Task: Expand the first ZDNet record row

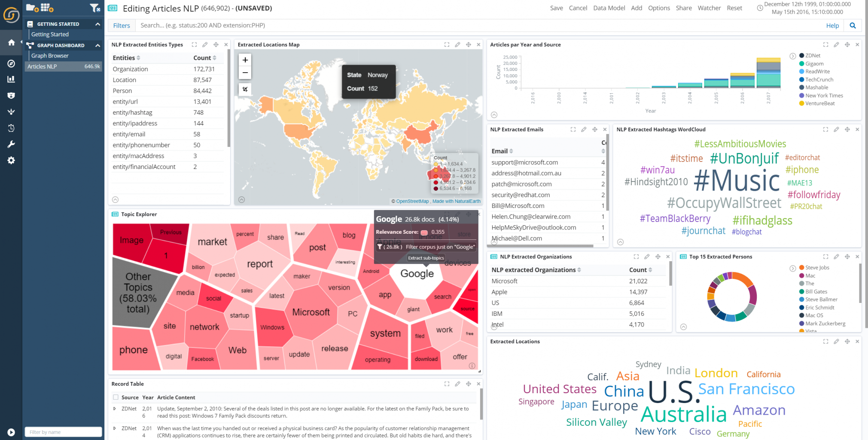Action: (x=114, y=409)
